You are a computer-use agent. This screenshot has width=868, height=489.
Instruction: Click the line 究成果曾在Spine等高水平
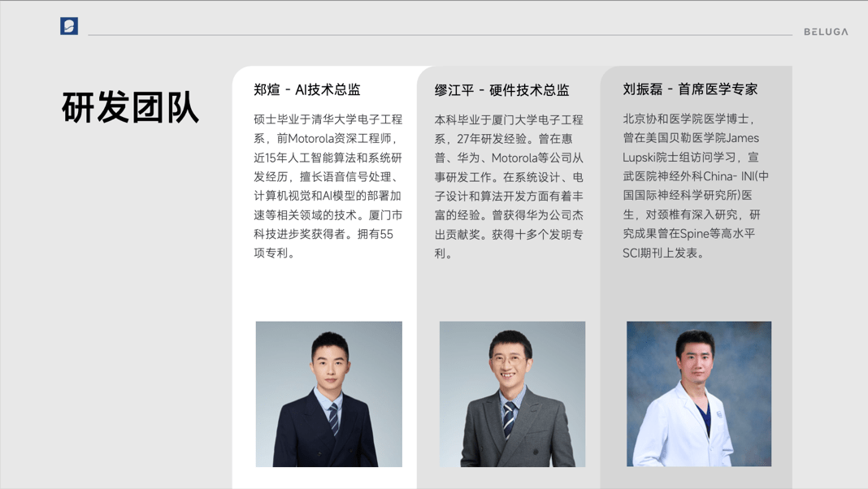(688, 233)
